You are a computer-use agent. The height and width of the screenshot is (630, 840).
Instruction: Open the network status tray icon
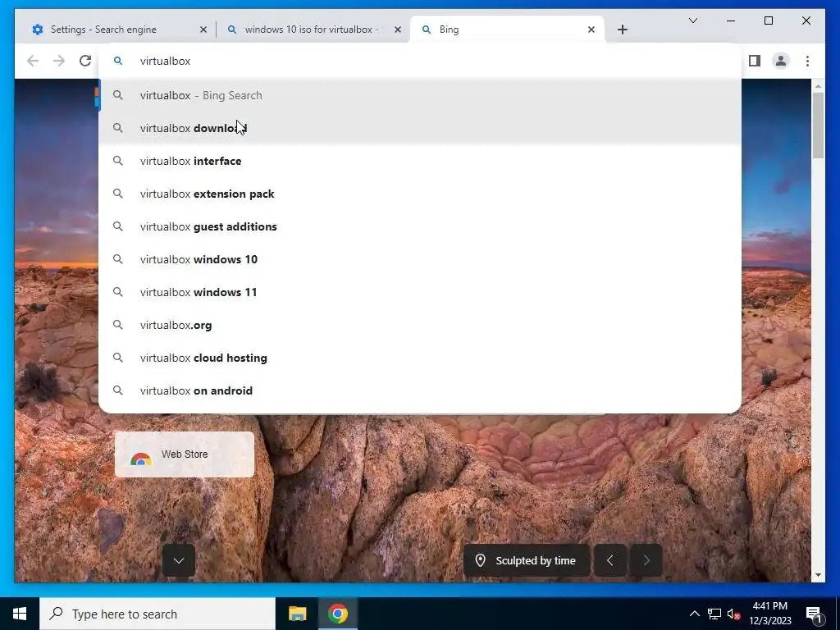(x=714, y=614)
